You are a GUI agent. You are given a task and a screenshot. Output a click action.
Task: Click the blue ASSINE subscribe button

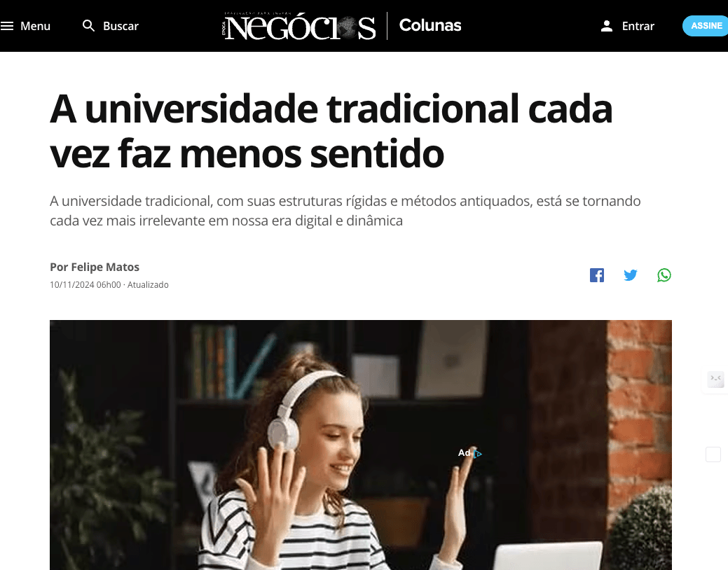pos(706,26)
